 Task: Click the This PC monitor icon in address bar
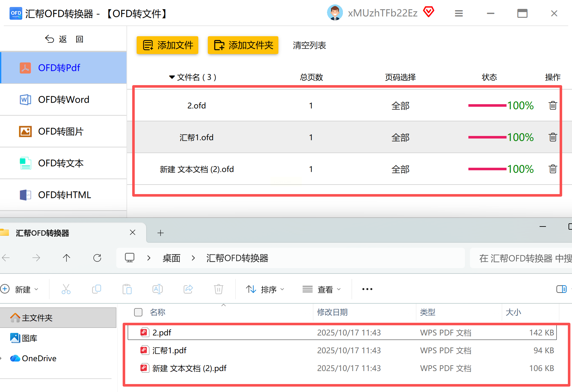[130, 258]
